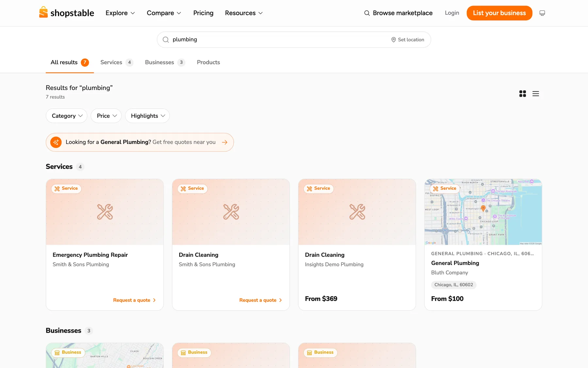Click the Businesses section heading

63,330
